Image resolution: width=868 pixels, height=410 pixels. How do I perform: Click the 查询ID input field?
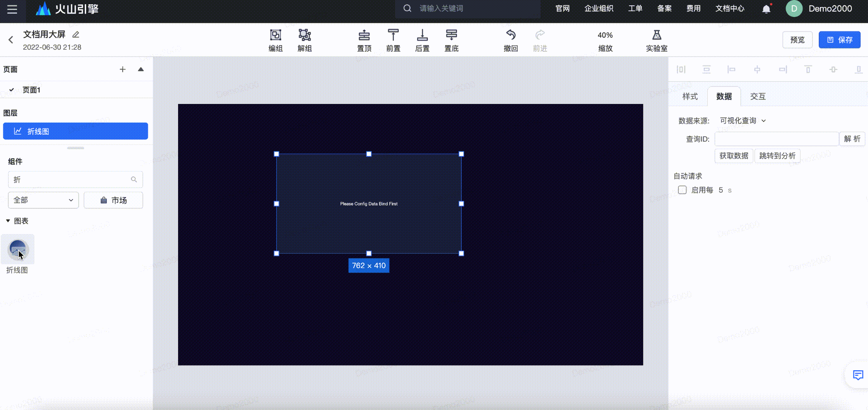point(776,139)
